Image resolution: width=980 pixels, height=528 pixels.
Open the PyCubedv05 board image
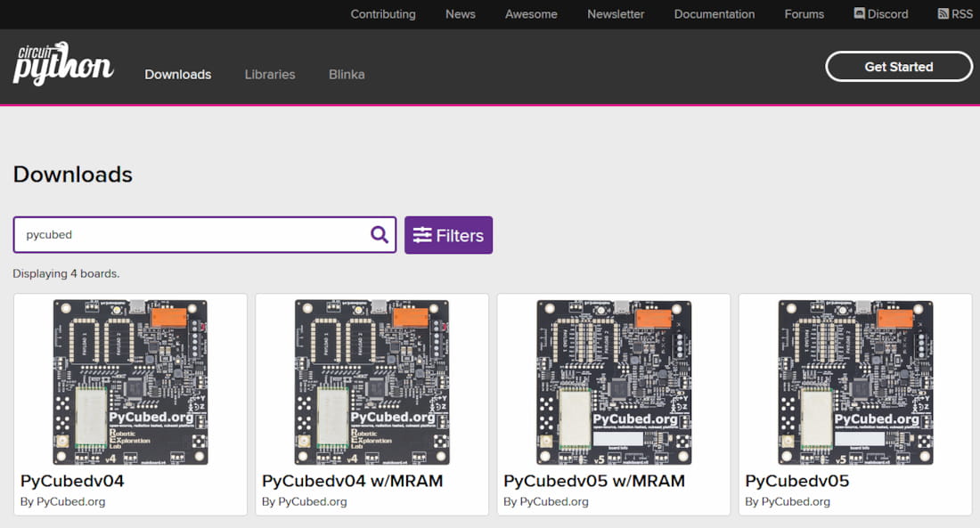point(855,382)
